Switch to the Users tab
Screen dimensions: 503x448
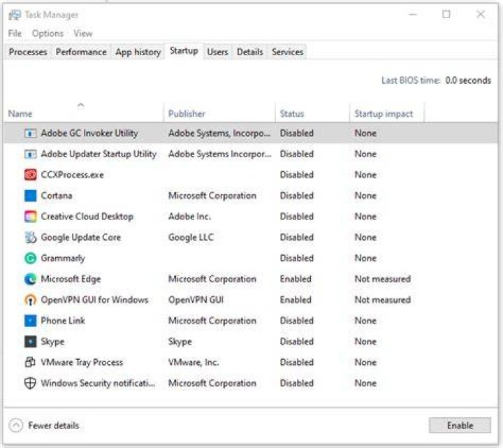pos(217,52)
